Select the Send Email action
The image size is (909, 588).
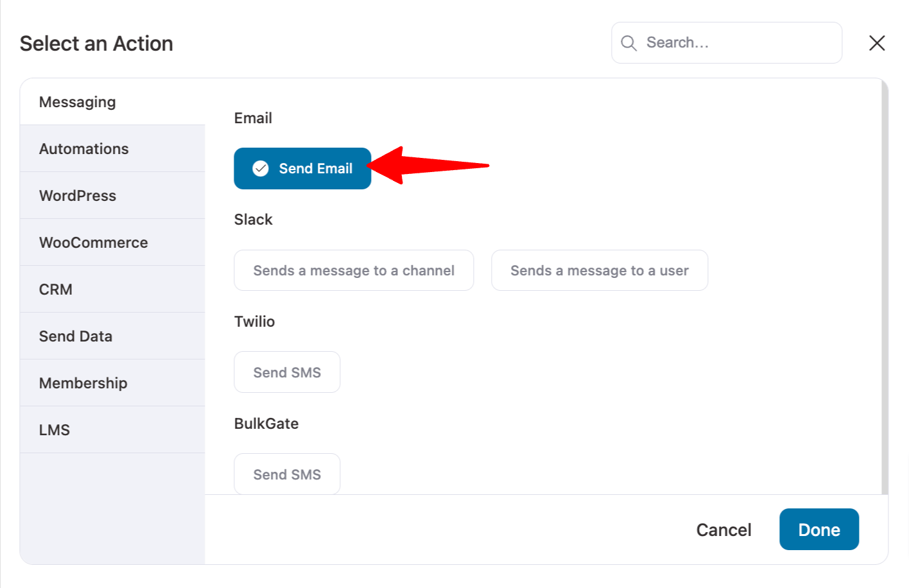[x=302, y=168]
